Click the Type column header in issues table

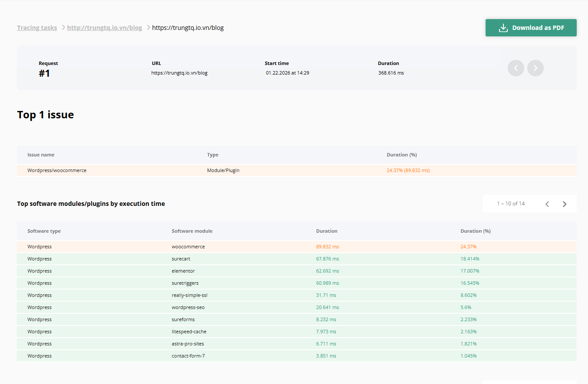click(213, 155)
